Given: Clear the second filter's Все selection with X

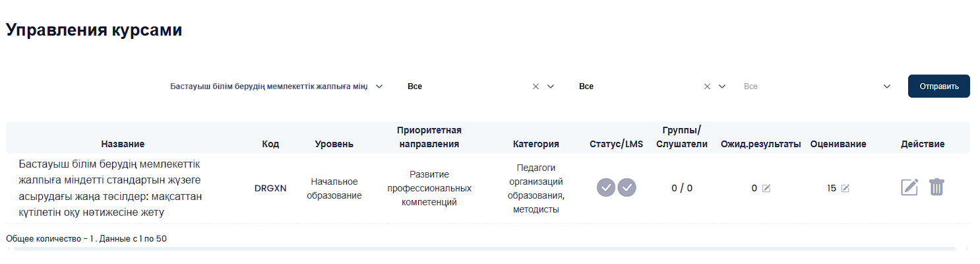Looking at the screenshot, I should tap(536, 86).
